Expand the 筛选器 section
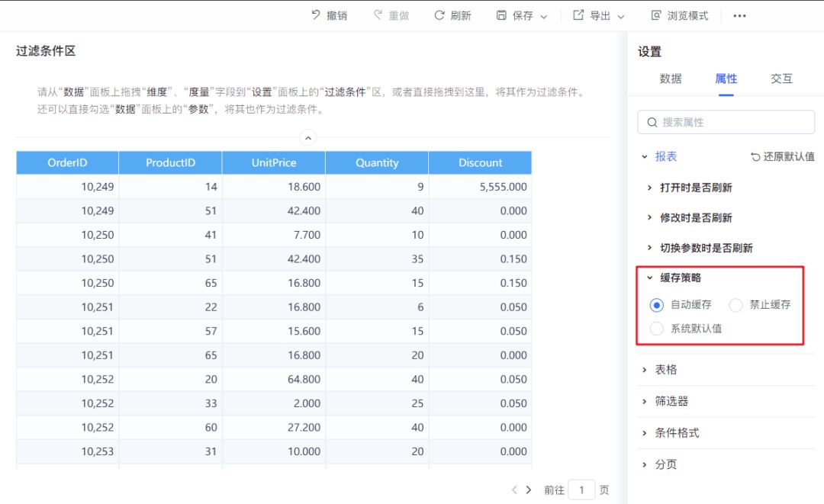The image size is (824, 504). pyautogui.click(x=644, y=402)
